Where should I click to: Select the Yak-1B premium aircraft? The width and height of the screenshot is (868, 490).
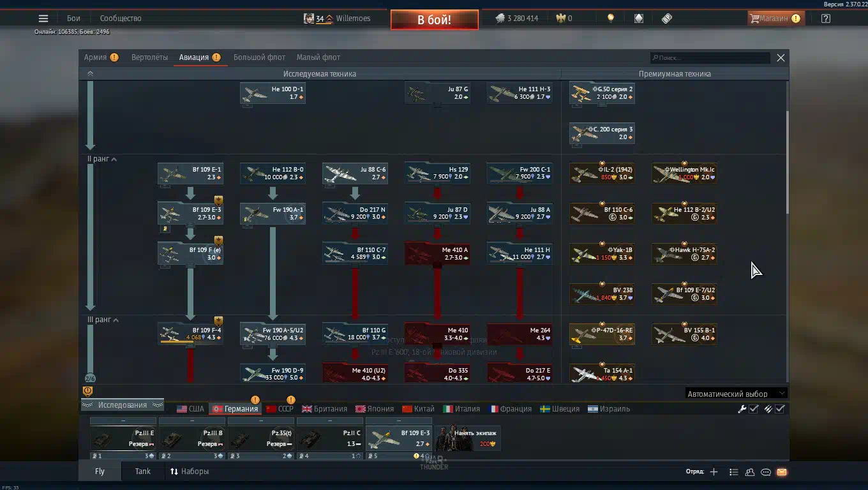tap(602, 254)
